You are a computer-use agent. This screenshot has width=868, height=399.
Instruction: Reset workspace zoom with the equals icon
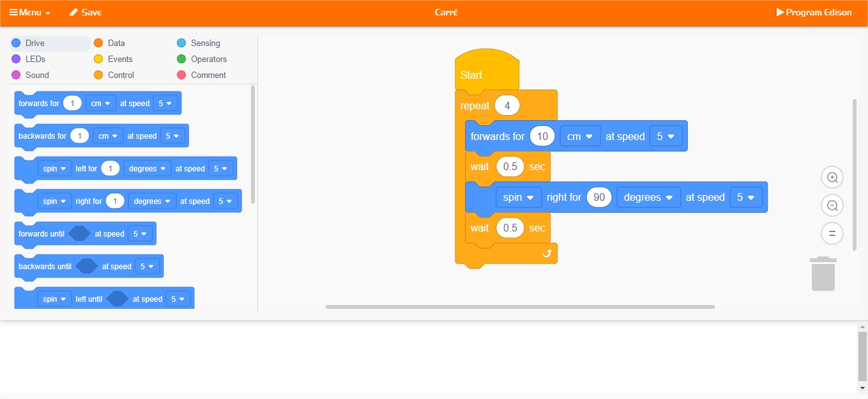click(x=832, y=233)
